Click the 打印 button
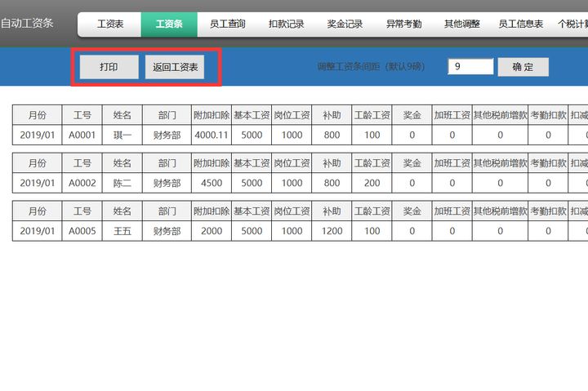 [109, 67]
